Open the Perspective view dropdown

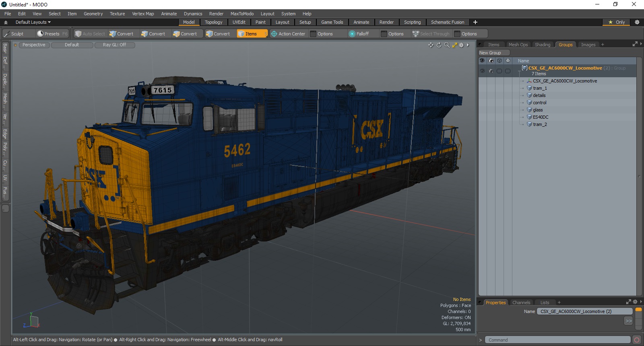pyautogui.click(x=34, y=45)
